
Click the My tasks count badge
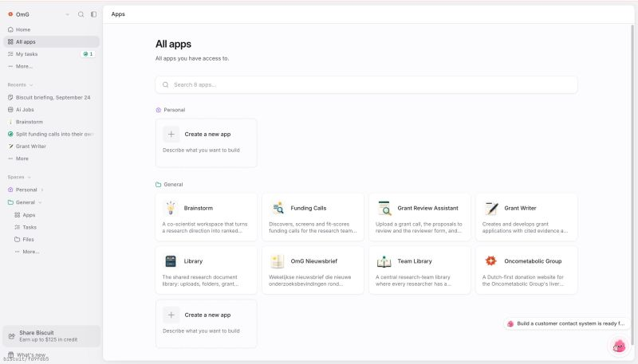tap(89, 54)
